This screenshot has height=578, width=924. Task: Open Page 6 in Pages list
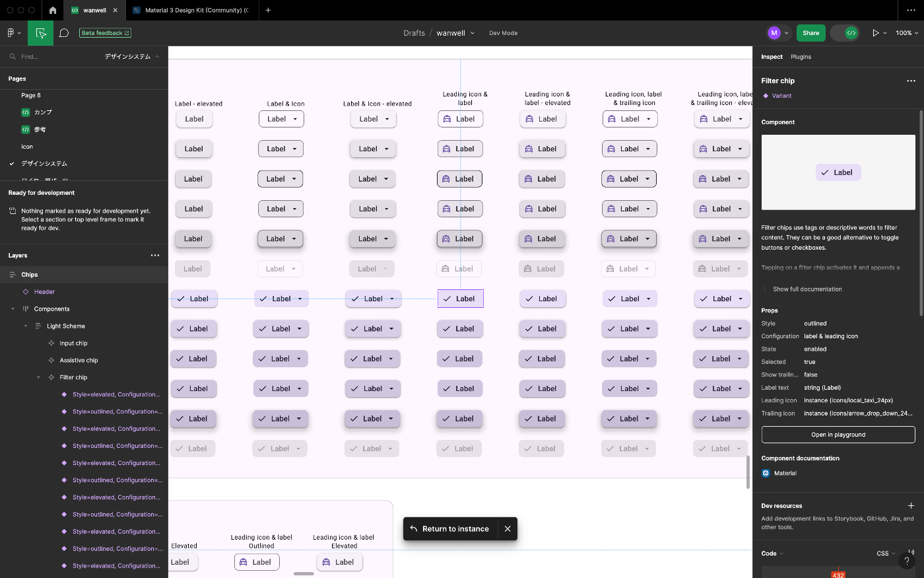coord(31,95)
